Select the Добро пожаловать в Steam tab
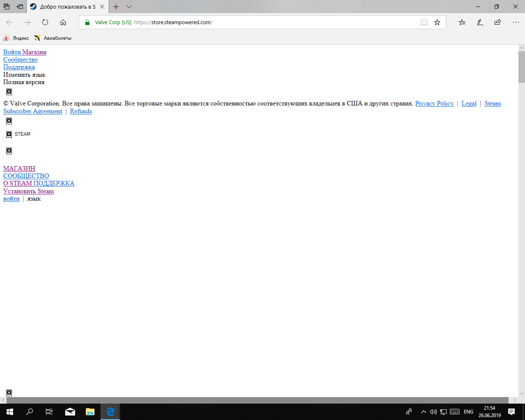 [x=68, y=7]
